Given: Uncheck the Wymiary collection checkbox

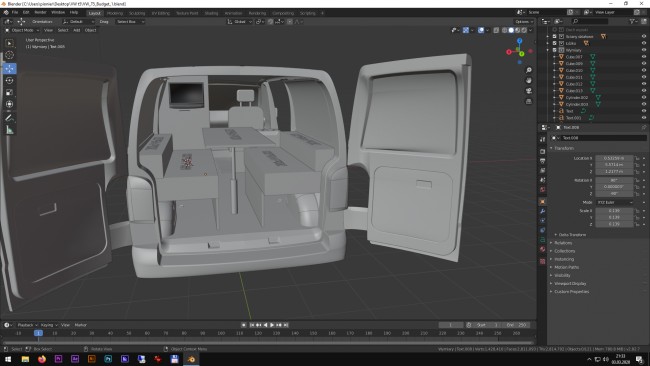Looking at the screenshot, I should pos(554,50).
